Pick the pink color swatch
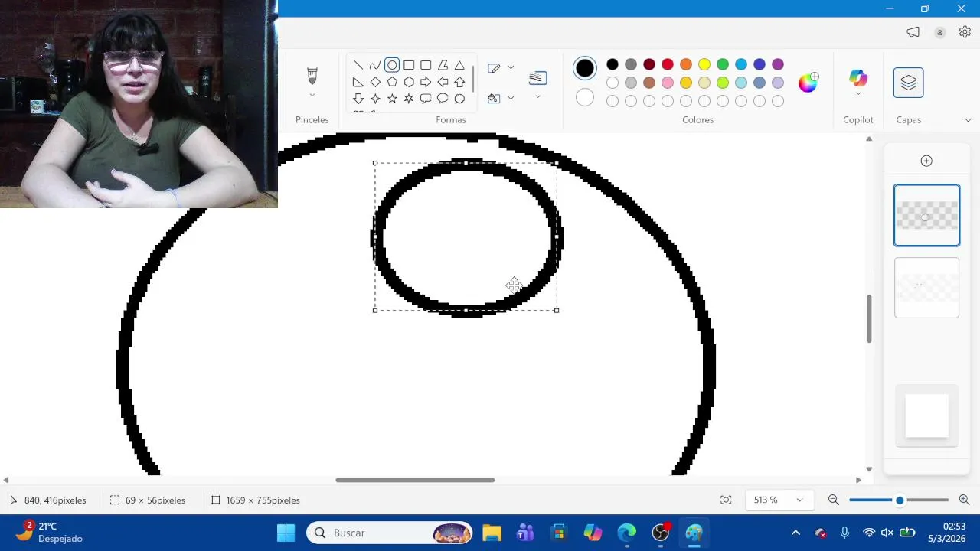Viewport: 980px width, 551px height. coord(668,83)
